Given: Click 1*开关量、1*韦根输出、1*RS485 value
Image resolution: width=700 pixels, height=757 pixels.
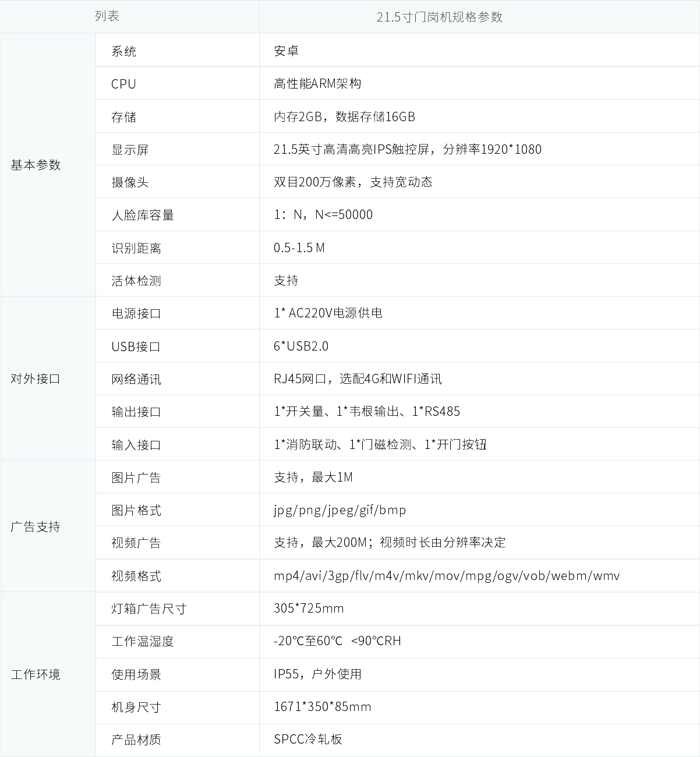Looking at the screenshot, I should click(x=367, y=411).
